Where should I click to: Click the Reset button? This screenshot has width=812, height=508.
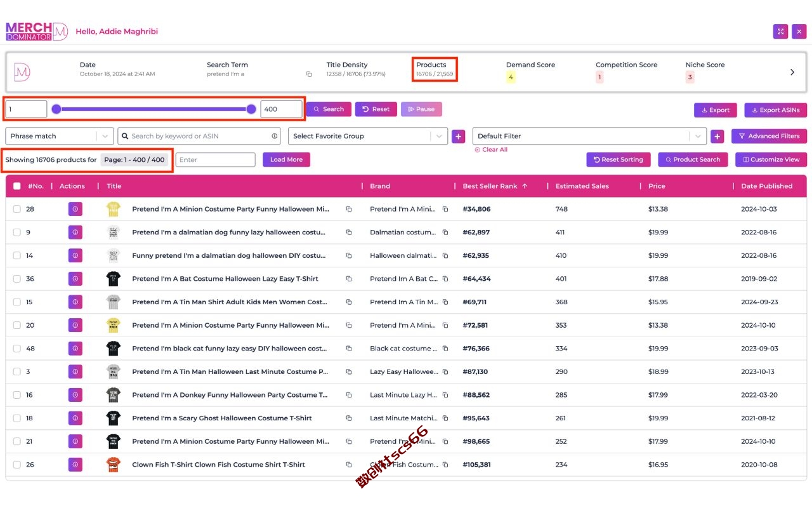point(376,109)
